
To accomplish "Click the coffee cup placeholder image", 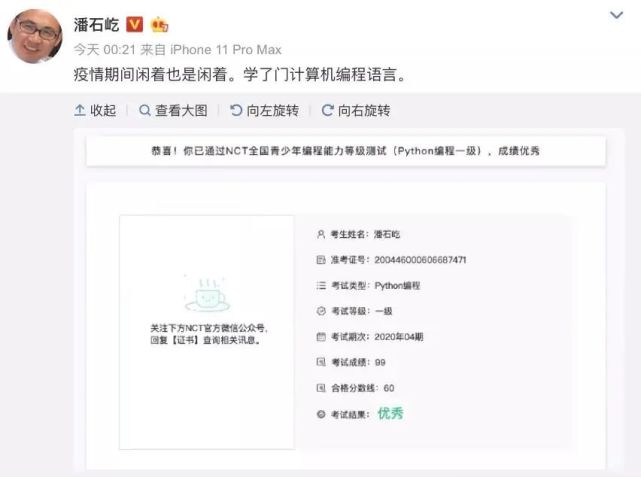I will 207,293.
